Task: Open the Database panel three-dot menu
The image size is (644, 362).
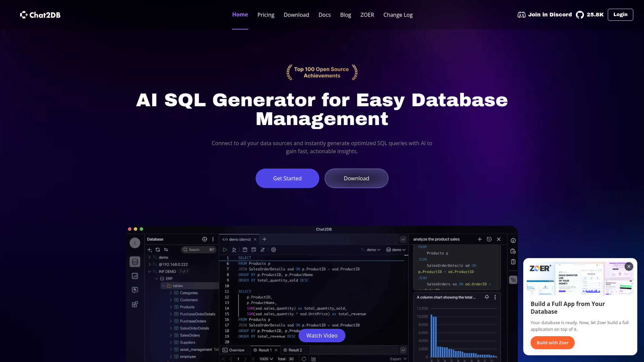Action: (213, 239)
